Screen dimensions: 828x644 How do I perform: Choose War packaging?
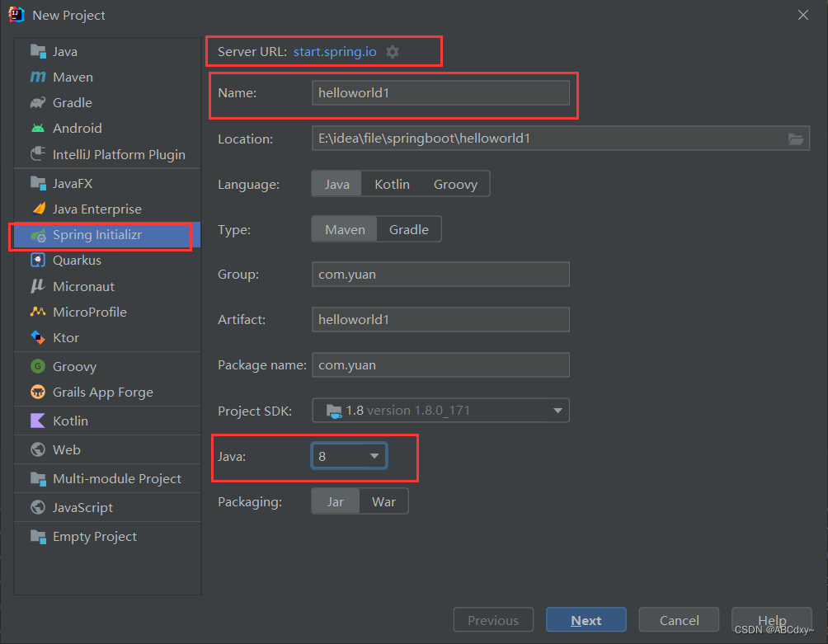pos(384,501)
